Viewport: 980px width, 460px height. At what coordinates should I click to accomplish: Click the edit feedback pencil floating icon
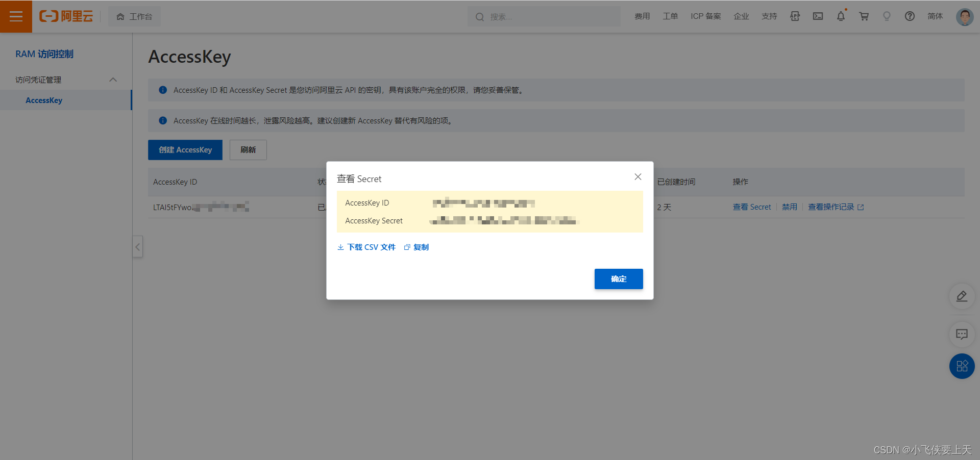coord(962,296)
